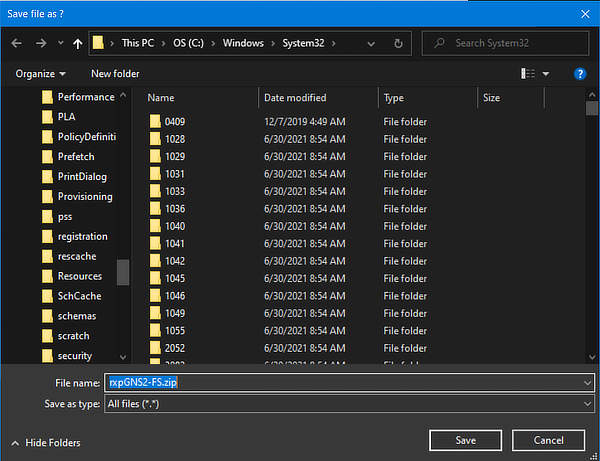Viewport: 600px width, 461px height.
Task: Select pss folder in tree
Action: 57,217
